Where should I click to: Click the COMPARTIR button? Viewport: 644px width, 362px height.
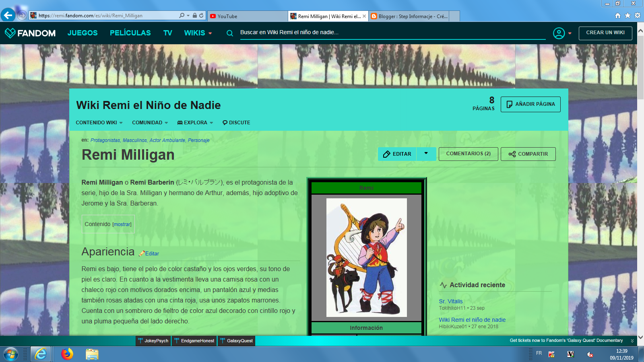528,154
